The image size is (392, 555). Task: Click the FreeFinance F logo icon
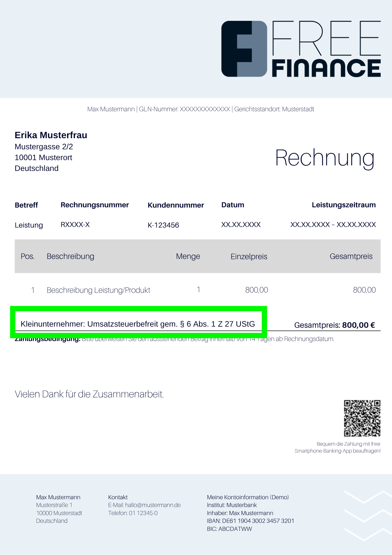click(244, 49)
